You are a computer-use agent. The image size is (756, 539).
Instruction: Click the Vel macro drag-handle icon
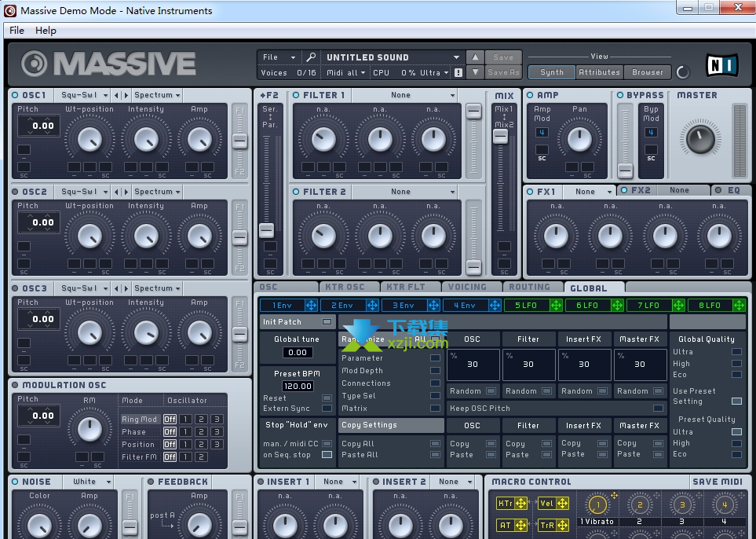coord(563,504)
